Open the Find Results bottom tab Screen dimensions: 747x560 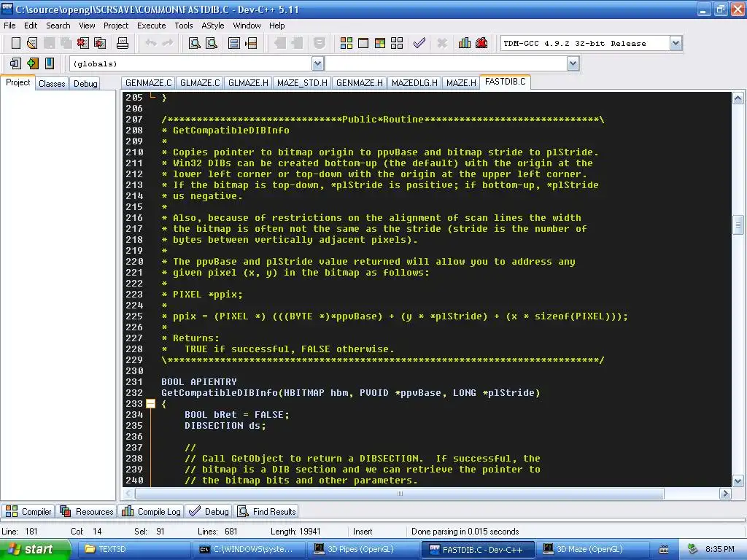pos(267,511)
